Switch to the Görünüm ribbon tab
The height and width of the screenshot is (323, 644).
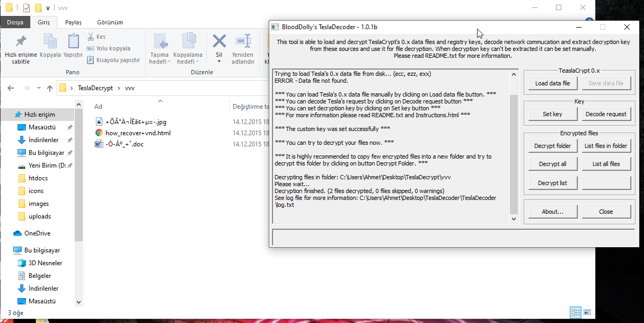(x=110, y=22)
